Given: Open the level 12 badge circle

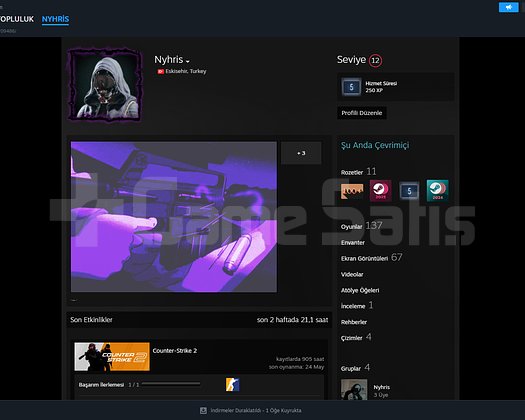Looking at the screenshot, I should click(x=375, y=60).
